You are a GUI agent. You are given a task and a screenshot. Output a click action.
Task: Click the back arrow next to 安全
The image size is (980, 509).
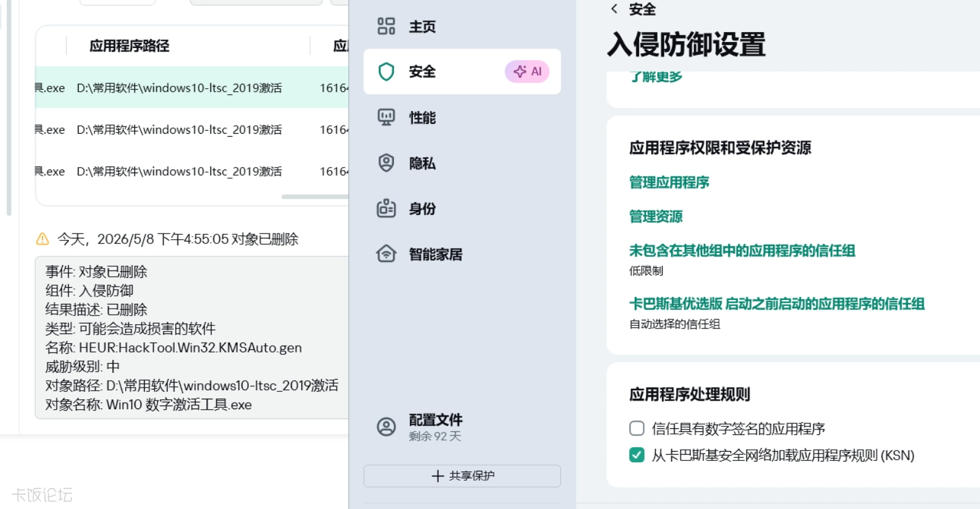[614, 9]
